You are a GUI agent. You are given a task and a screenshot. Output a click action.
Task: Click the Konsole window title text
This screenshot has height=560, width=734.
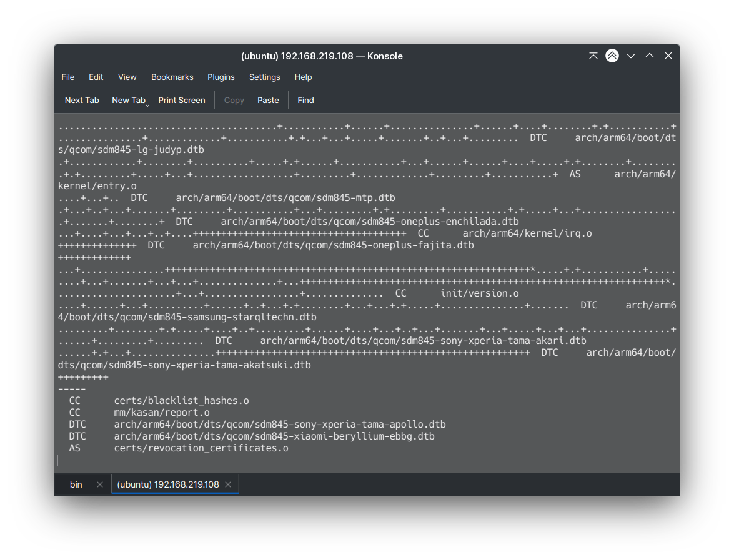(322, 56)
